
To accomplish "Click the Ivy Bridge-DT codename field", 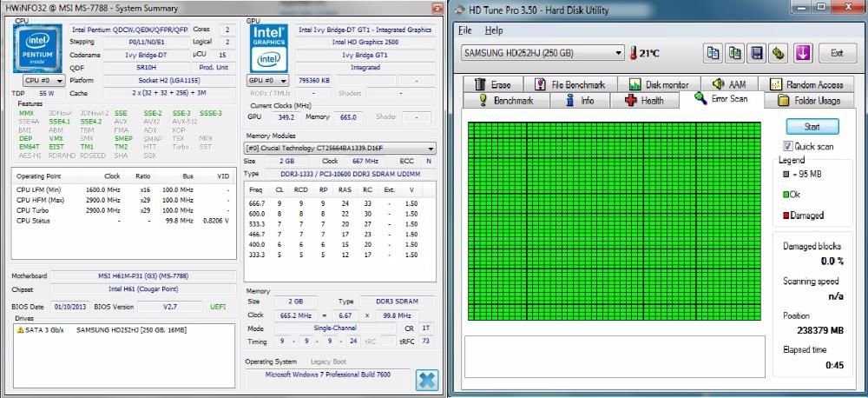I will point(146,56).
